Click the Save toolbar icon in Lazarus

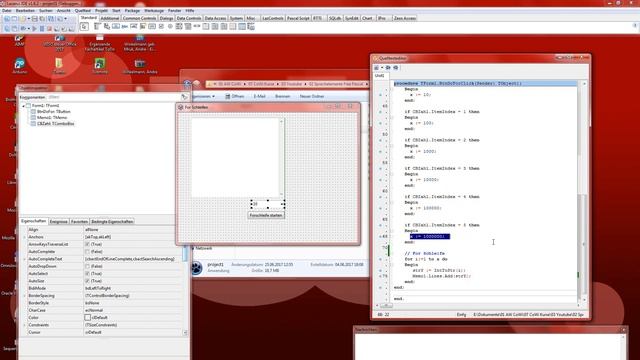click(35, 19)
